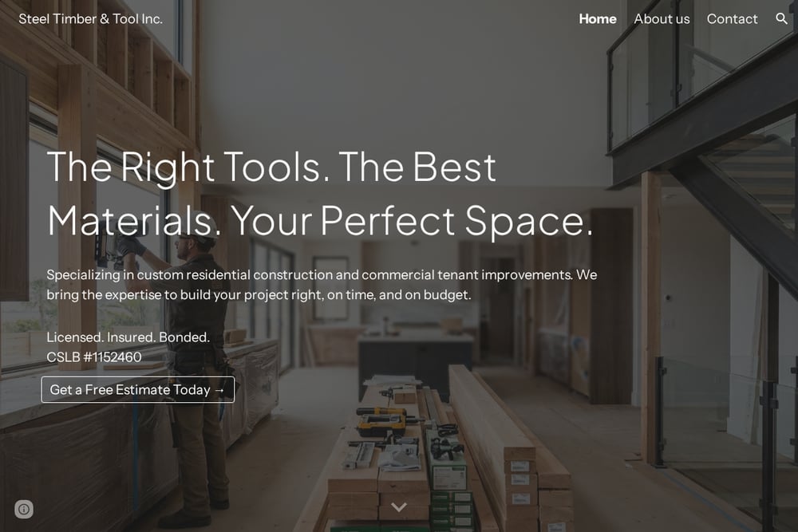Screen dimensions: 798x532
Task: Click the info icon in bottom corner
Action: point(24,509)
